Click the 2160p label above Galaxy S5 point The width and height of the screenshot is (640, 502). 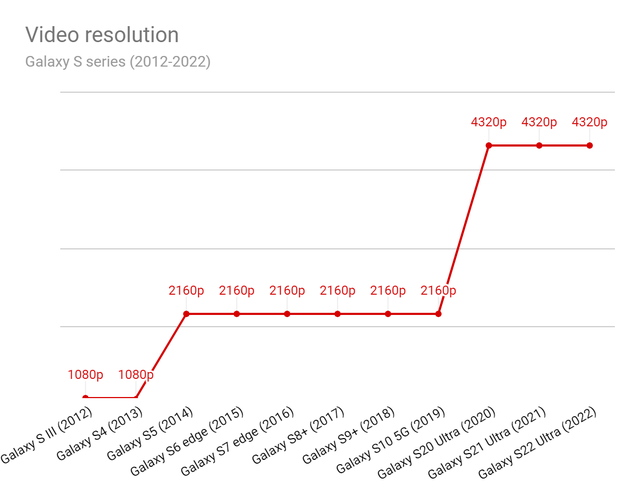point(187,291)
